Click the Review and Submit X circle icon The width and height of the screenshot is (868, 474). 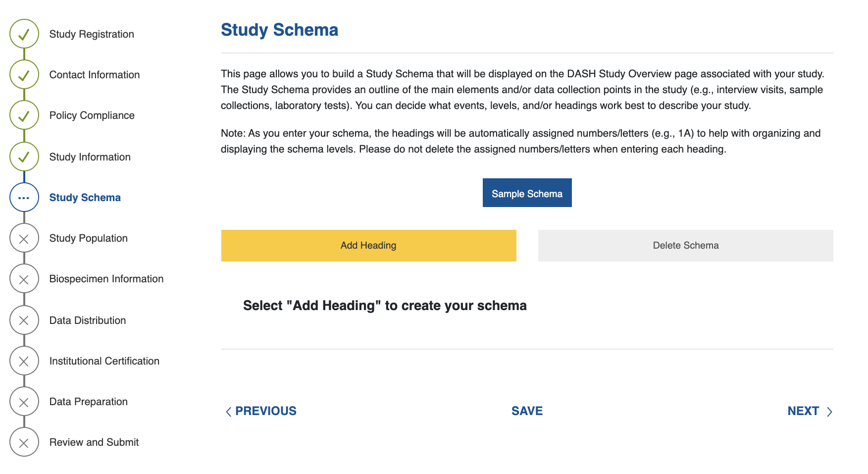(24, 442)
